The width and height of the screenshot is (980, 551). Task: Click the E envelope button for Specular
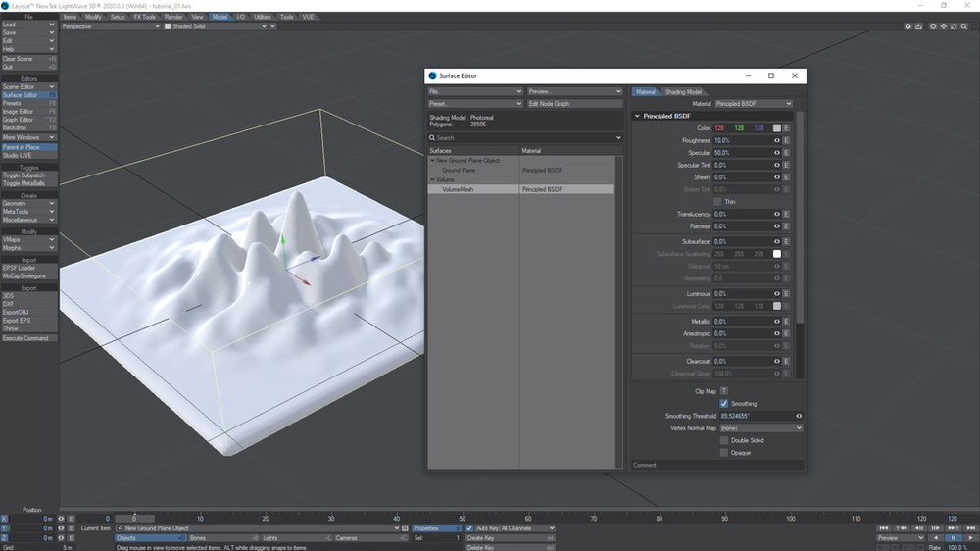[786, 153]
